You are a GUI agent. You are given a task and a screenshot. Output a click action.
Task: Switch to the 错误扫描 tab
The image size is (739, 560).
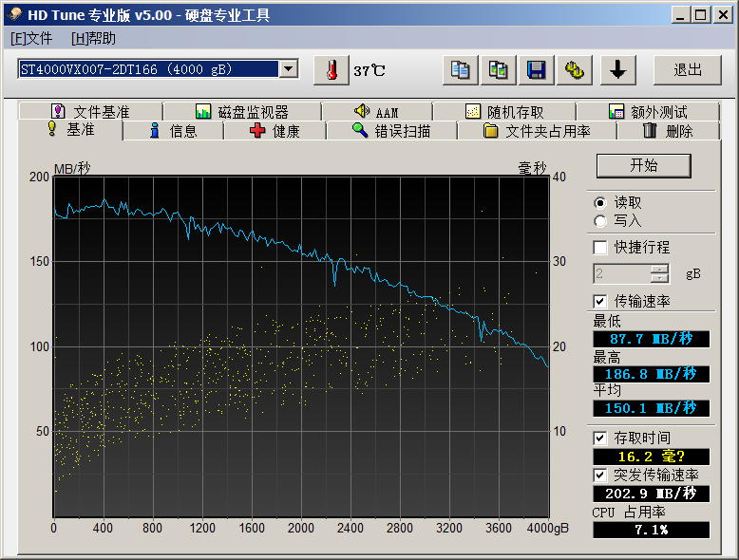391,130
